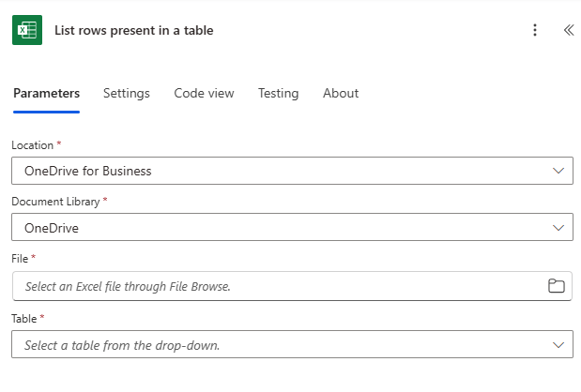Click the OneDrive for Business location value
The width and height of the screenshot is (581, 392).
tap(88, 171)
